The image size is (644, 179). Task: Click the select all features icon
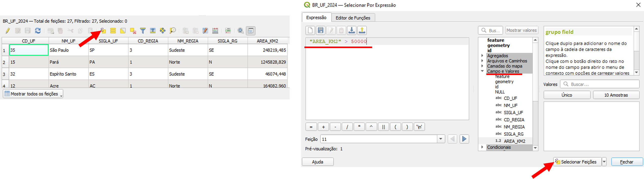[x=113, y=31]
